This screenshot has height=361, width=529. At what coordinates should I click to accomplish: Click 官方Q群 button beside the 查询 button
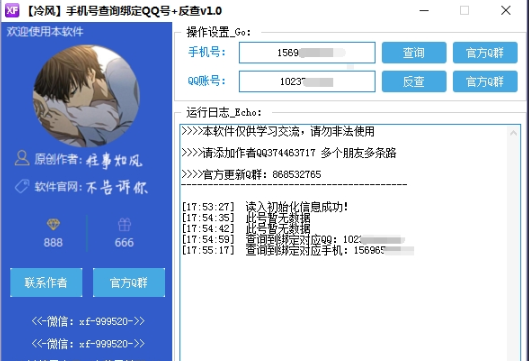point(485,53)
